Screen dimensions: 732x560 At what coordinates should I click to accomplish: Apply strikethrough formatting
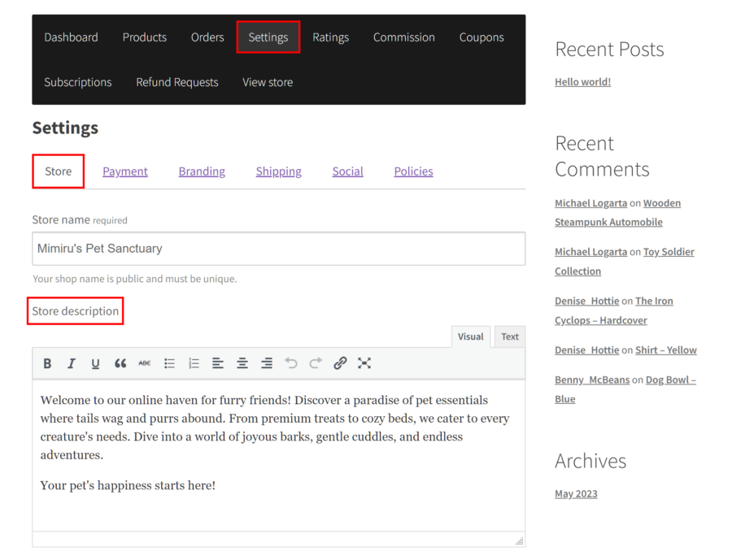click(x=145, y=363)
